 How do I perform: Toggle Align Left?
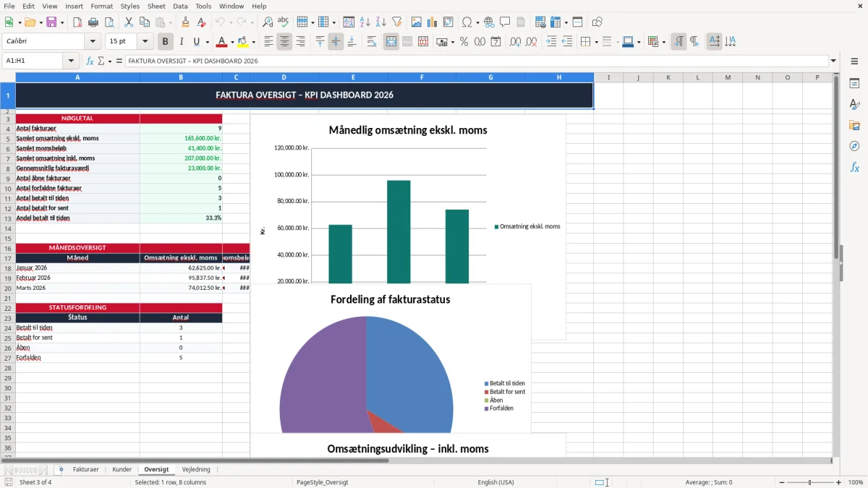click(268, 42)
